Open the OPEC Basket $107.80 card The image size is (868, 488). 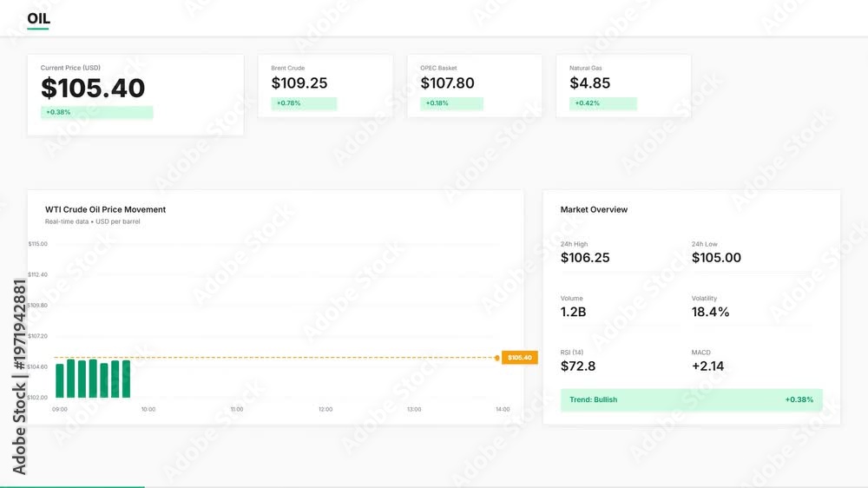(475, 86)
